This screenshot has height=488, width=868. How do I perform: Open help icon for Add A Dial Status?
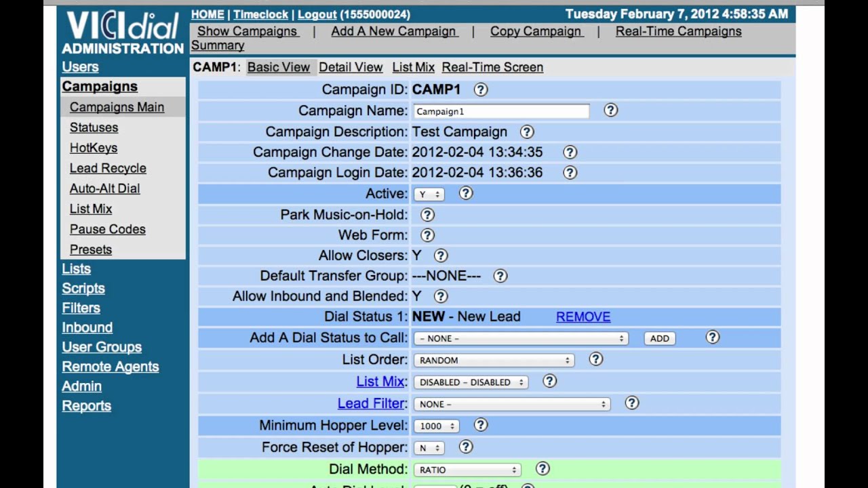713,337
